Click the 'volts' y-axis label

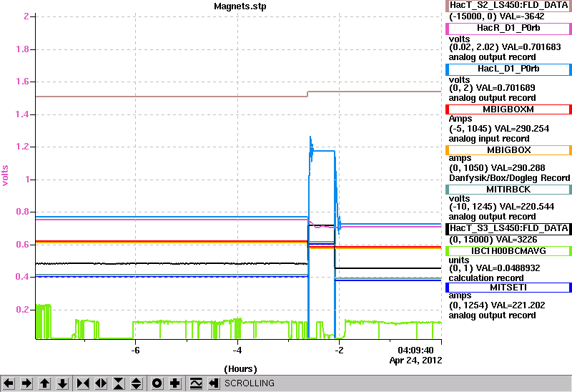5,175
